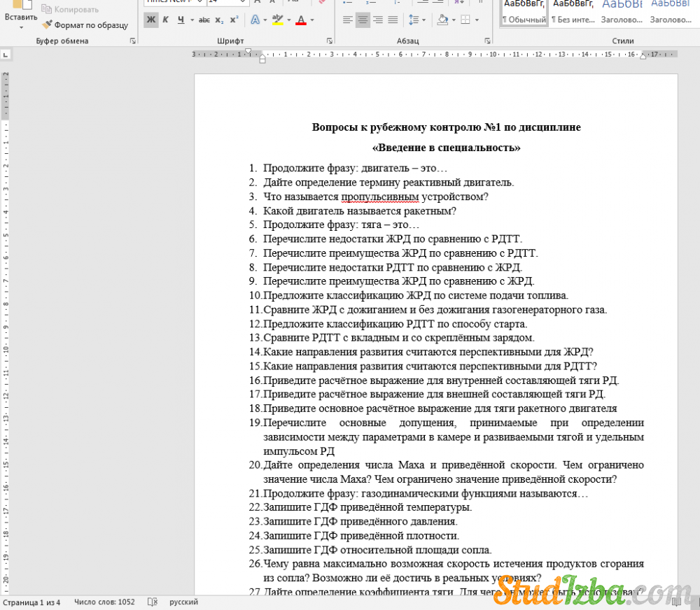The image size is (700, 610).
Task: Click subtitle «Введение в специальность»
Action: [446, 148]
